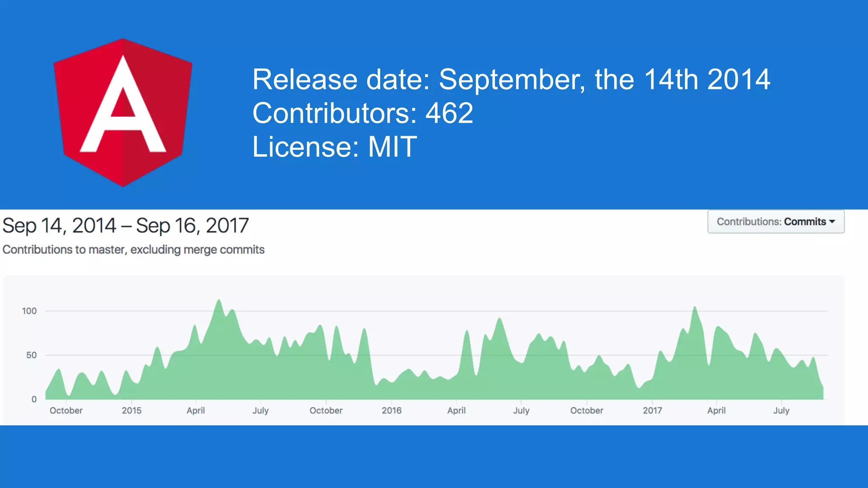Click 'Contributions to master, excluding merge commits'
Screen dimensions: 868x488
(134, 250)
